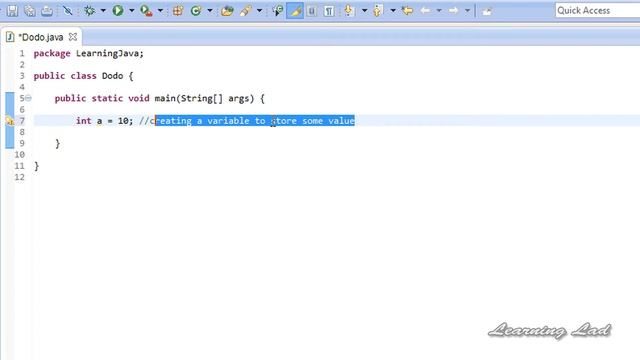Open the Back history dropdown arrow

pyautogui.click(x=439, y=11)
